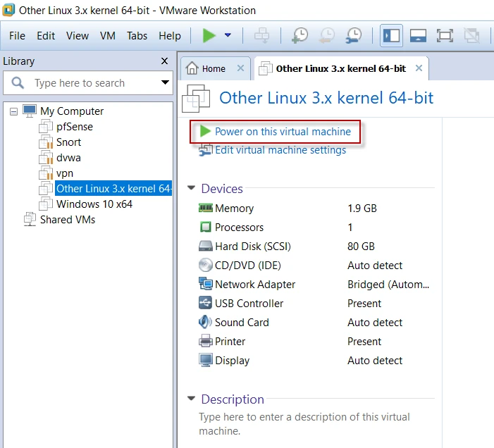
Task: Click the library search input field
Action: 92,83
